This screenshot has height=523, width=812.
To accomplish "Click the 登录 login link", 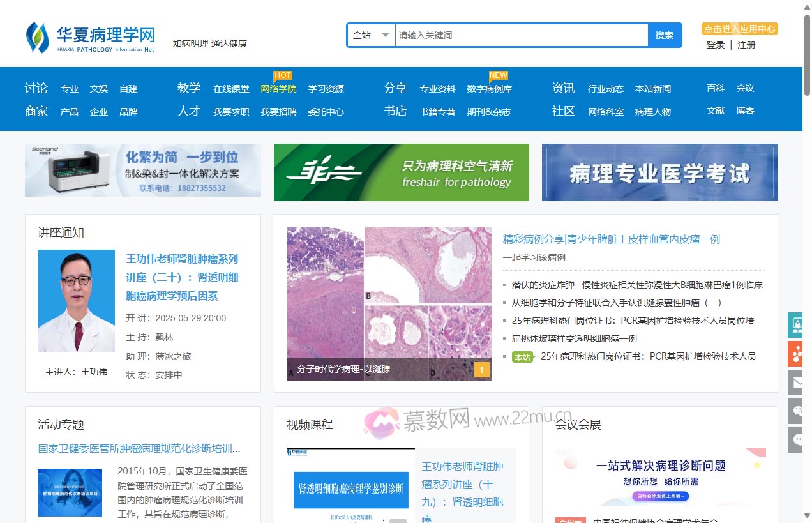I will [x=714, y=45].
